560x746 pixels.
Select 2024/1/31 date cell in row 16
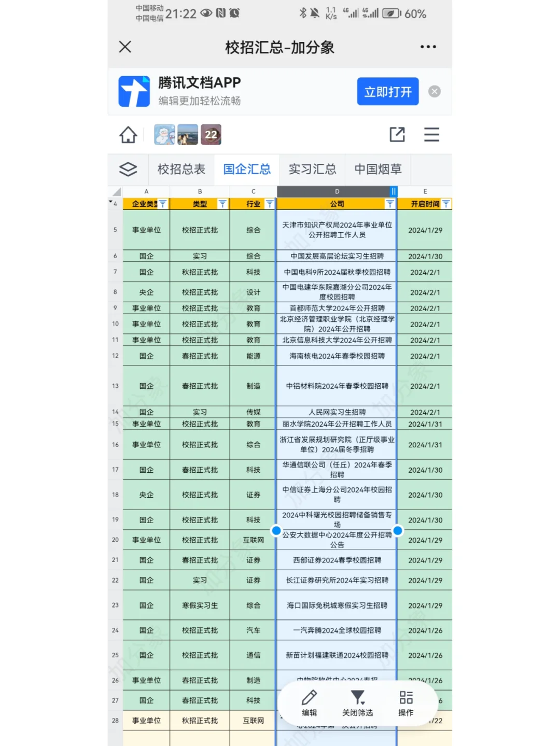coord(425,445)
